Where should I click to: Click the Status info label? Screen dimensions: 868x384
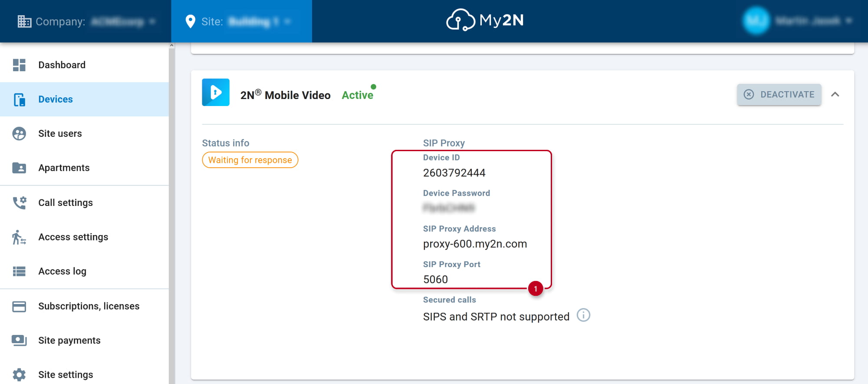point(225,143)
